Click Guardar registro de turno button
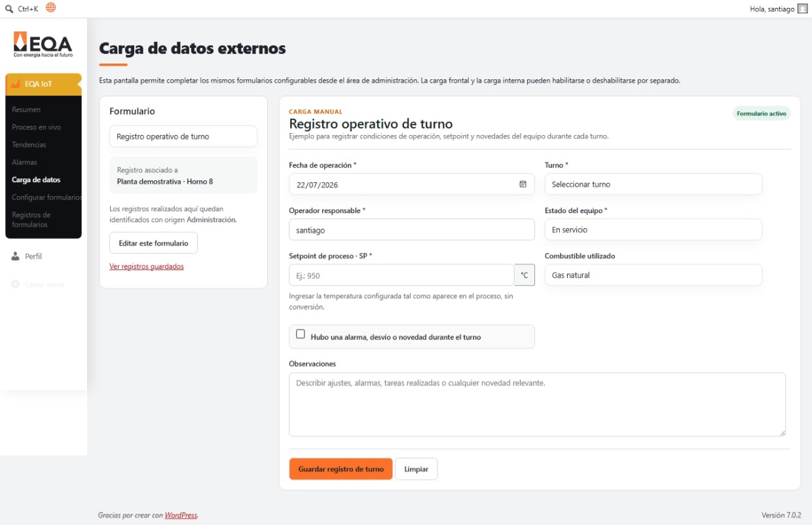 tap(341, 469)
